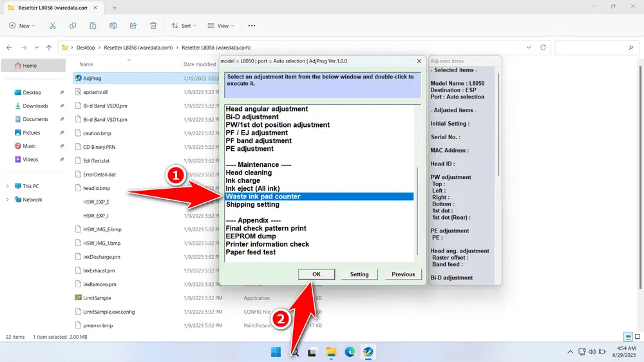Click the Windows Start button
This screenshot has width=644, height=362.
click(x=276, y=352)
